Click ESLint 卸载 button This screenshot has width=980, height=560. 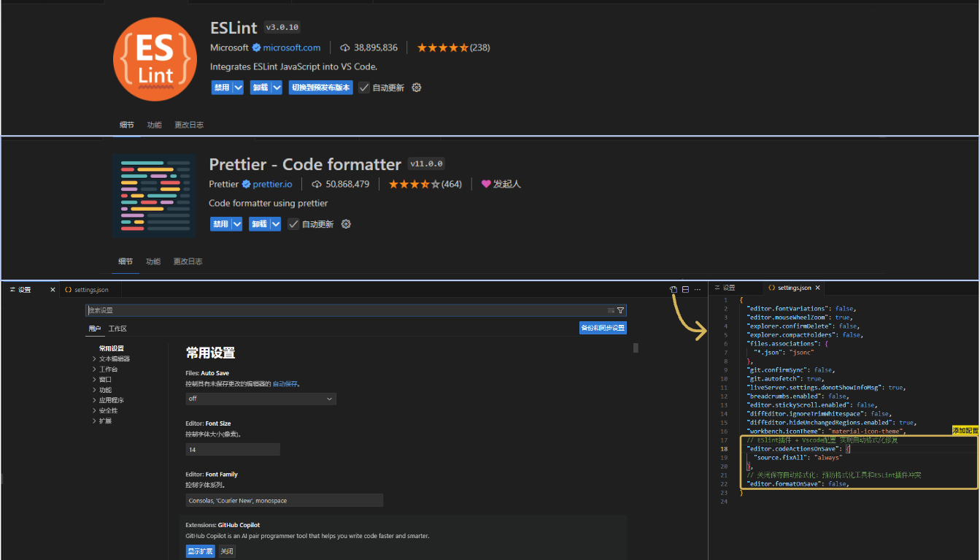[261, 88]
